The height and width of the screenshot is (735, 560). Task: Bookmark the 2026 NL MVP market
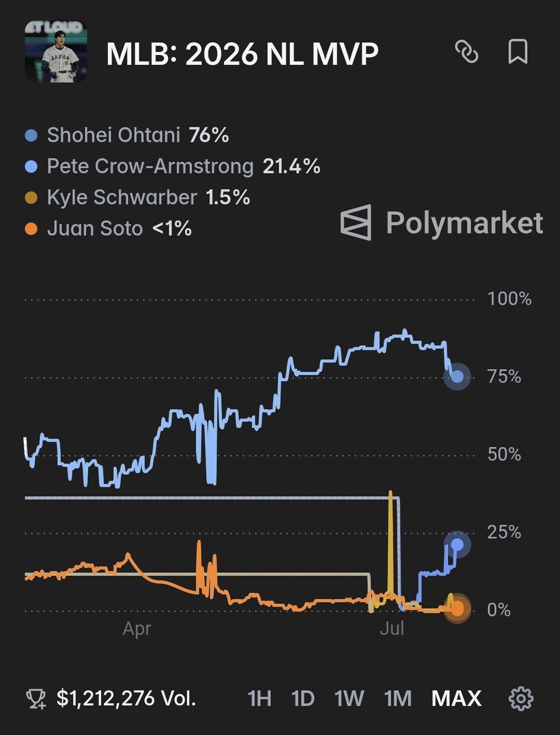click(x=517, y=51)
